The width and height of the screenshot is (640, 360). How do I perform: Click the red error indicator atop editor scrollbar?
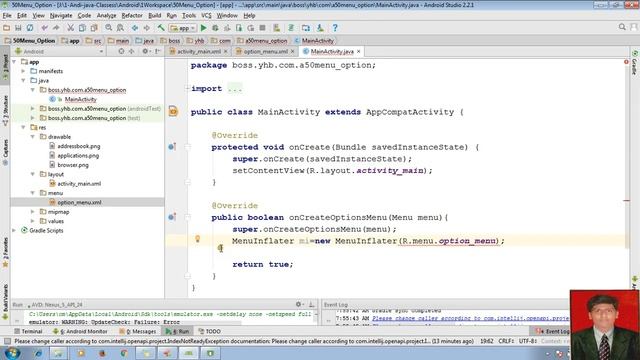point(626,62)
